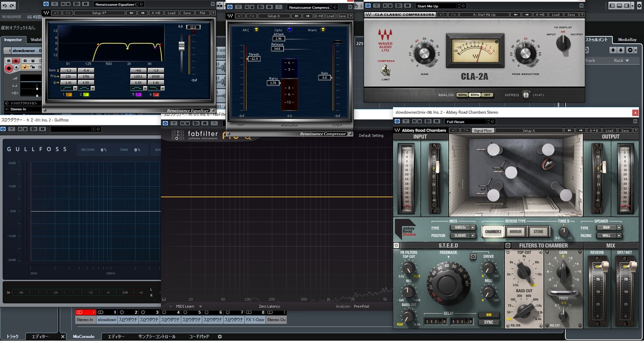This screenshot has width=644, height=343.
Task: Open Renaissance Equalizer help question mark
Action: tap(212, 13)
